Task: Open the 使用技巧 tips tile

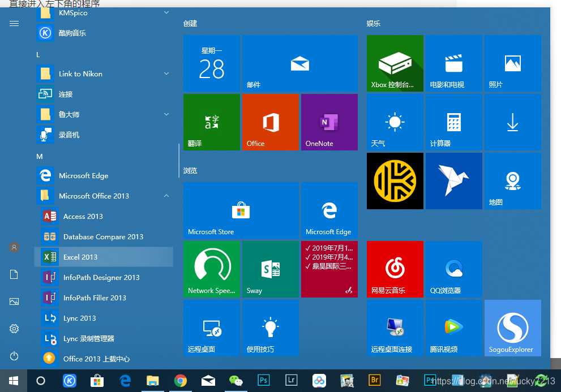Action: click(271, 328)
